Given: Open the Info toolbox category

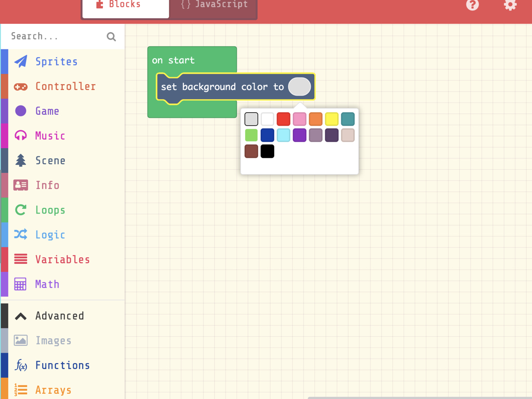Looking at the screenshot, I should [63, 185].
